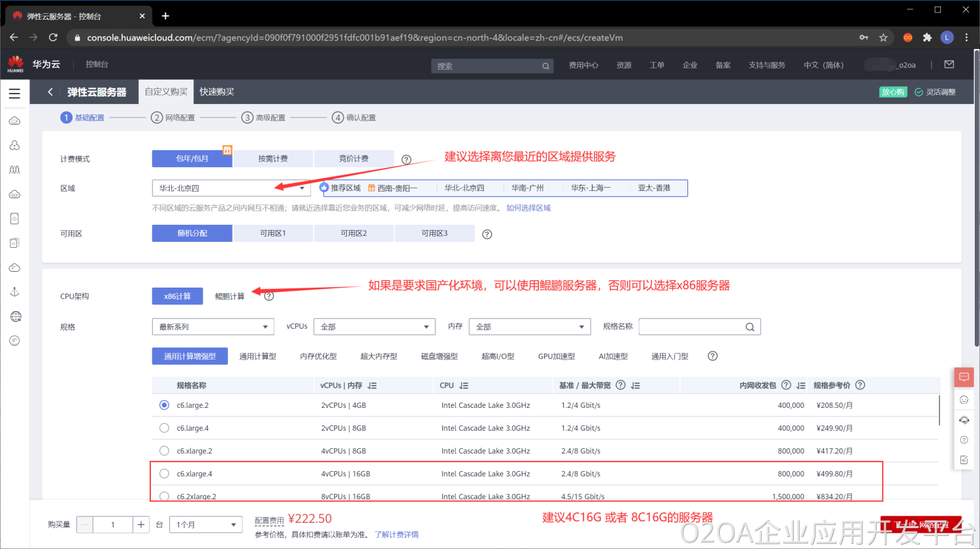The height and width of the screenshot is (549, 980).
Task: Click the first cloud icon in left sidebar
Action: pyautogui.click(x=14, y=121)
